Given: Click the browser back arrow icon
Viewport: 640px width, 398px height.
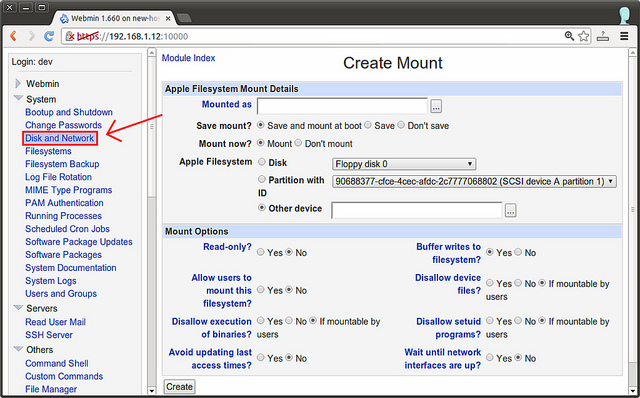Looking at the screenshot, I should pyautogui.click(x=13, y=36).
